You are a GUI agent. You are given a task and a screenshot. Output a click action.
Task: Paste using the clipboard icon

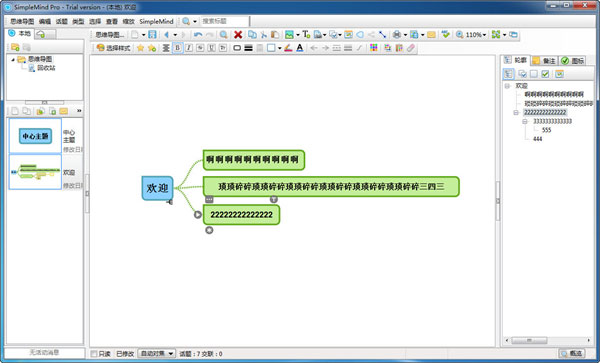pos(275,35)
